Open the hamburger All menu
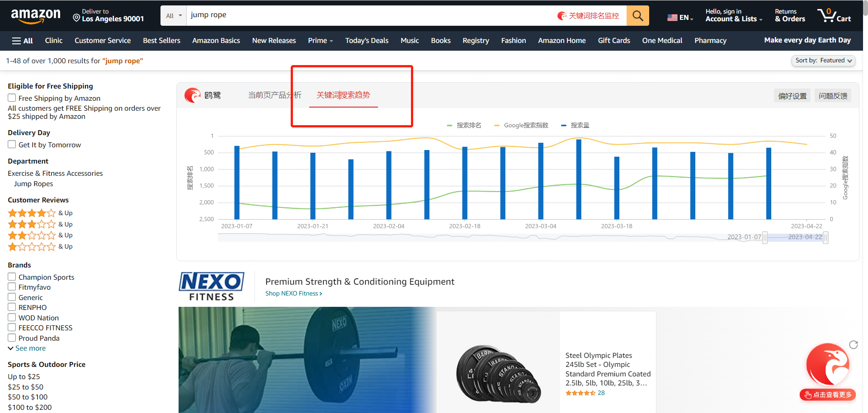Viewport: 868px width, 413px height. tap(22, 41)
